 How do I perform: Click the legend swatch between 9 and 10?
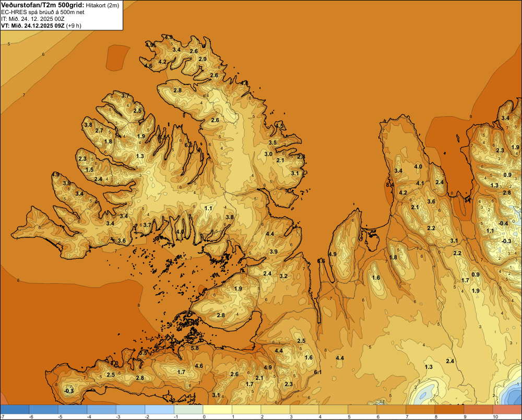click(x=478, y=410)
